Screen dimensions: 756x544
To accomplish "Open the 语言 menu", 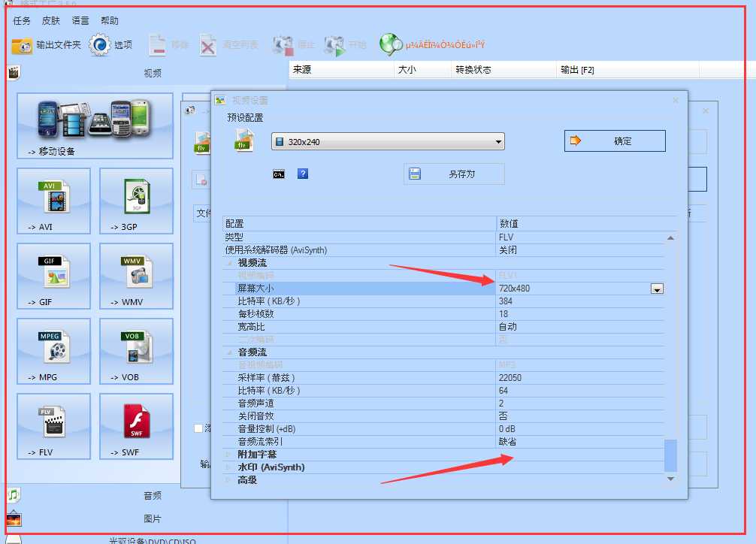I will coord(80,21).
